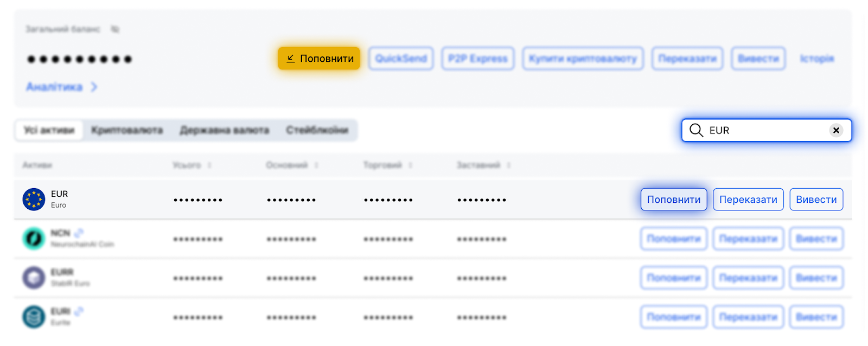
Task: Click the EURI coin icon
Action: pos(34,317)
